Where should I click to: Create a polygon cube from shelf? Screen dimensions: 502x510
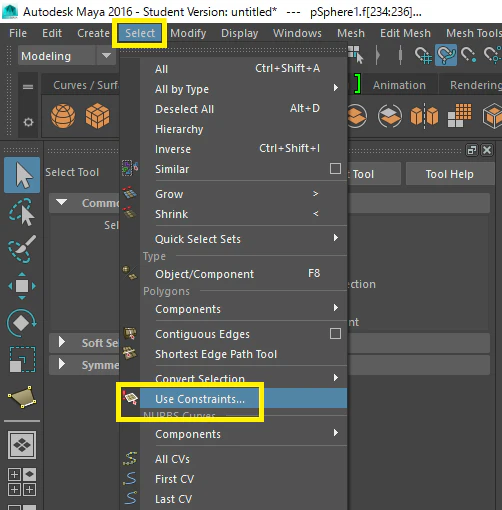[97, 116]
